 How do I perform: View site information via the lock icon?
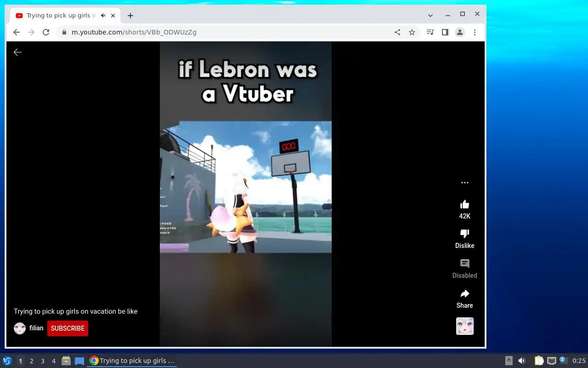(x=64, y=32)
